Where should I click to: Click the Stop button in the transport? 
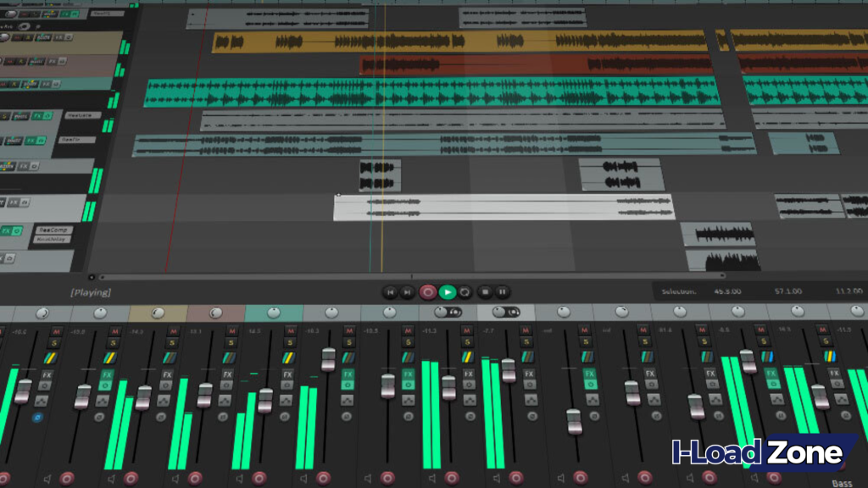click(485, 292)
